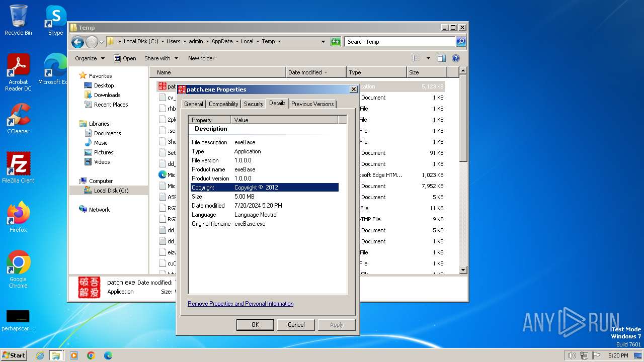Screen dimensions: 644x362
Task: Open the Share with dropdown
Action: coord(161,58)
